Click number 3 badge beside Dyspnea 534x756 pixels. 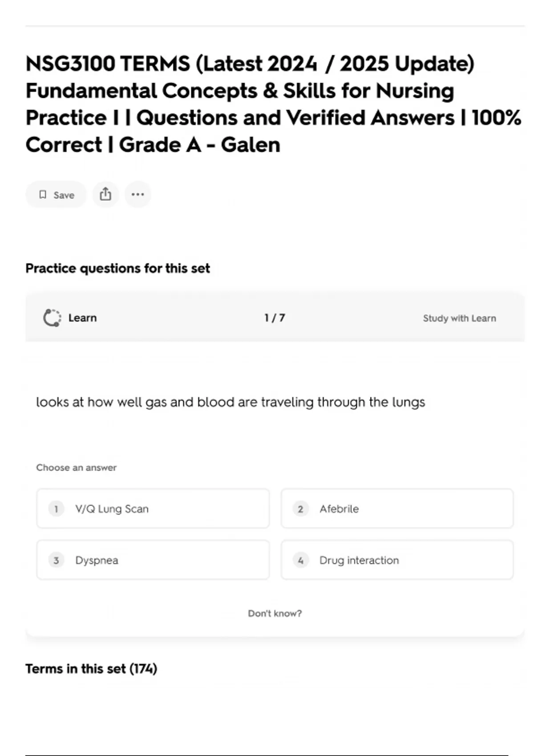(x=56, y=560)
